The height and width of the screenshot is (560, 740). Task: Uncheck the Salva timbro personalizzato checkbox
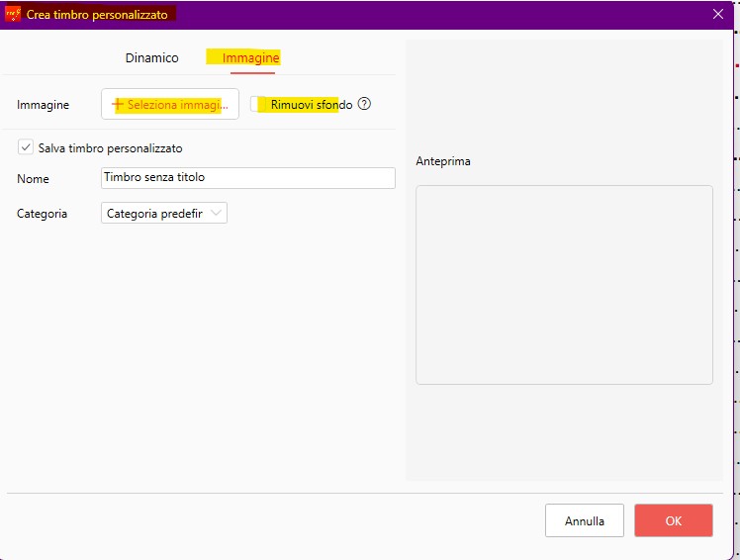coord(26,147)
